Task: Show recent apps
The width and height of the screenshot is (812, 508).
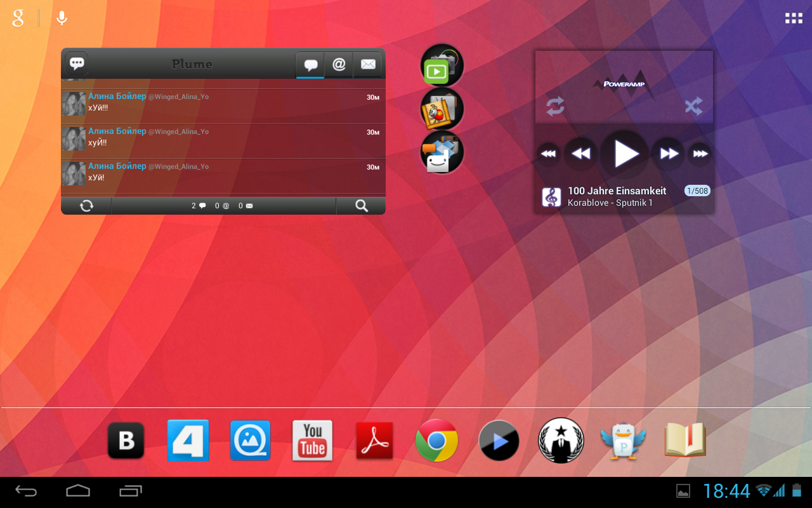Action: 131,491
